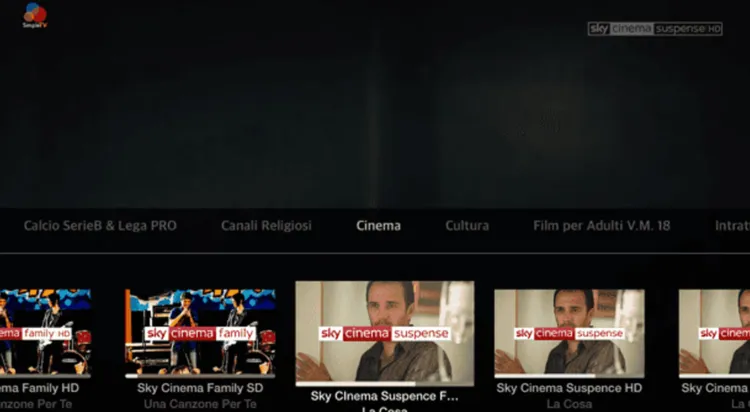Open Film per Adulti V.M. 18 category
Screen dimensions: 750x412
pos(602,226)
